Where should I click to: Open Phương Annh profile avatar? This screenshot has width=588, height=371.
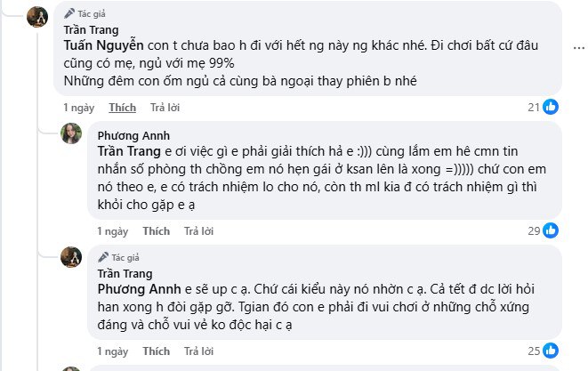pyautogui.click(x=71, y=135)
